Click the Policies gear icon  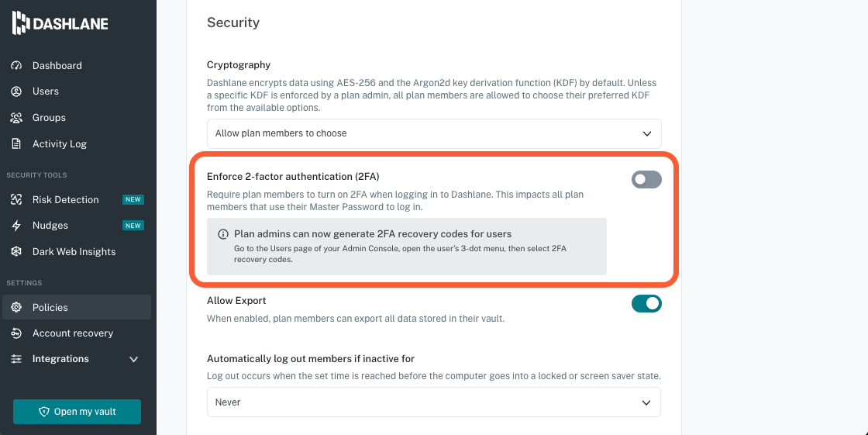click(16, 308)
